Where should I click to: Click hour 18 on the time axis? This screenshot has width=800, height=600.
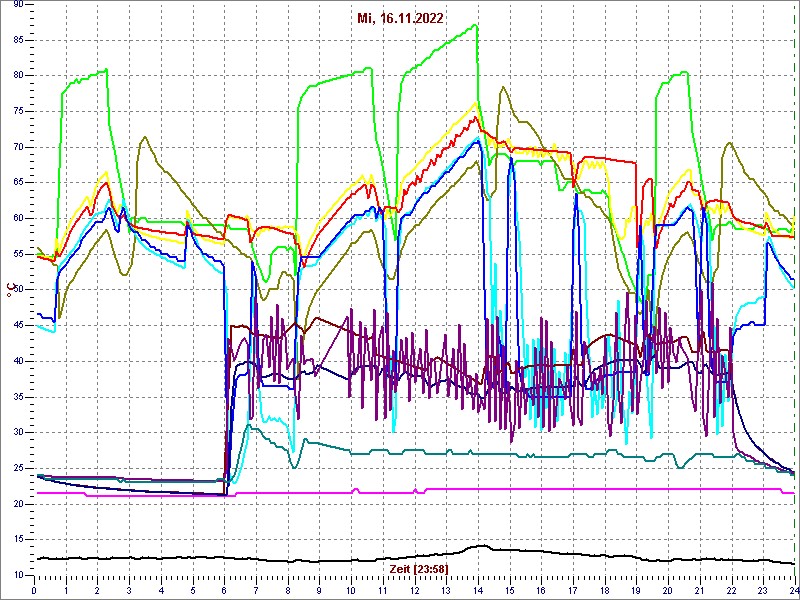605,591
